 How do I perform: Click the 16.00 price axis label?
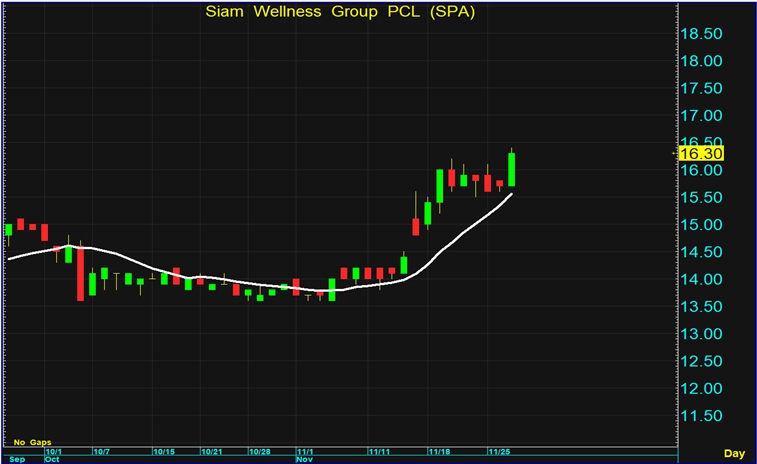701,170
